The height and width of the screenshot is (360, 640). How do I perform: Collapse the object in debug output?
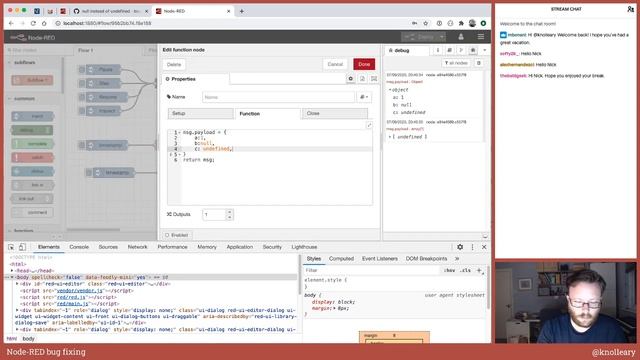pos(390,89)
